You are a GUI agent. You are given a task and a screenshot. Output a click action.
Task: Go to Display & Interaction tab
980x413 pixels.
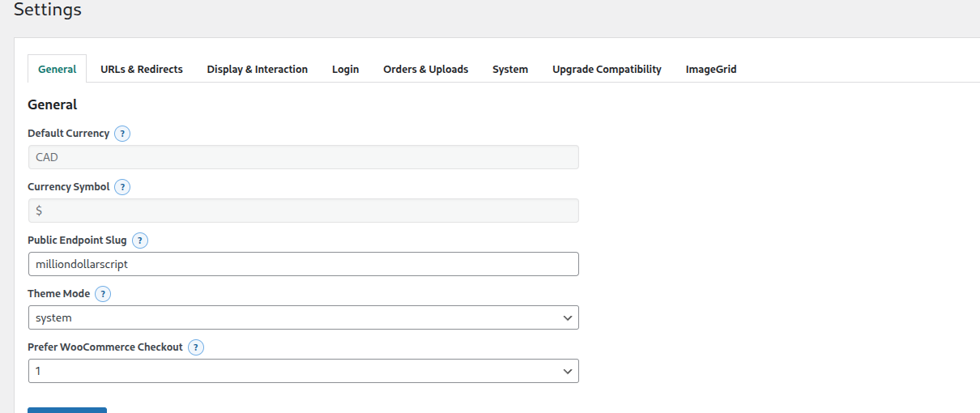coord(257,70)
